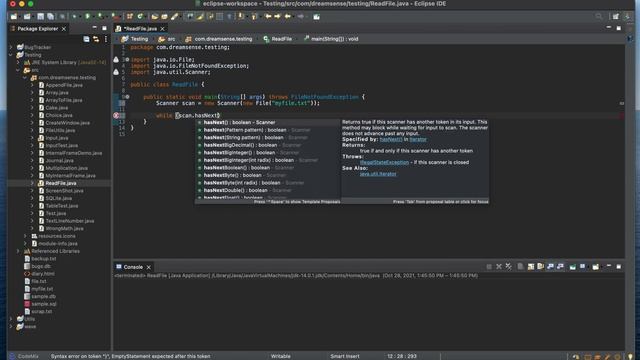This screenshot has width=640, height=360.
Task: Toggle Word Wrap toolbar icon
Action: point(210,16)
